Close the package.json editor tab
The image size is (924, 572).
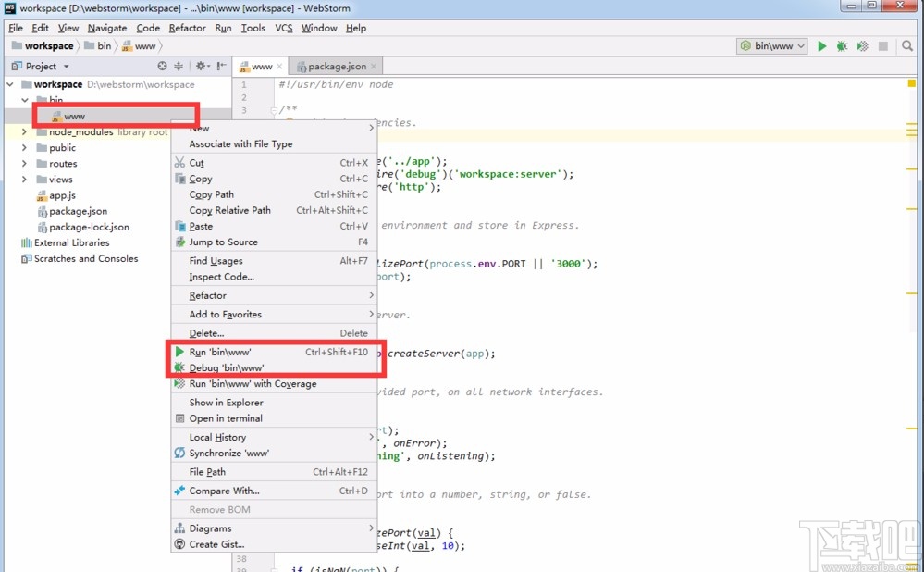(374, 67)
